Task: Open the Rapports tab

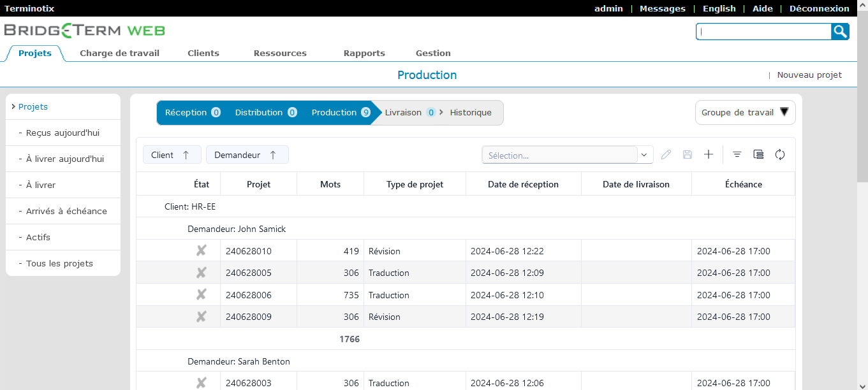Action: [364, 54]
